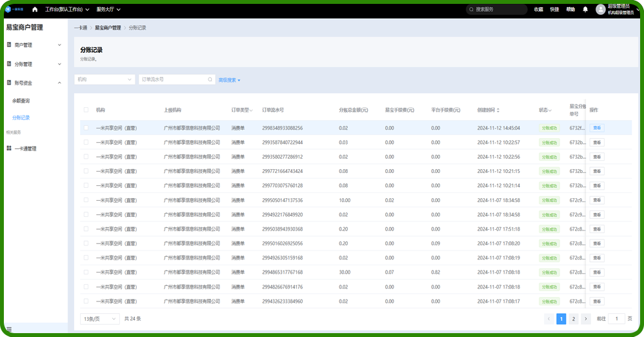
Task: Open the 机构 dropdown filter
Action: point(104,80)
